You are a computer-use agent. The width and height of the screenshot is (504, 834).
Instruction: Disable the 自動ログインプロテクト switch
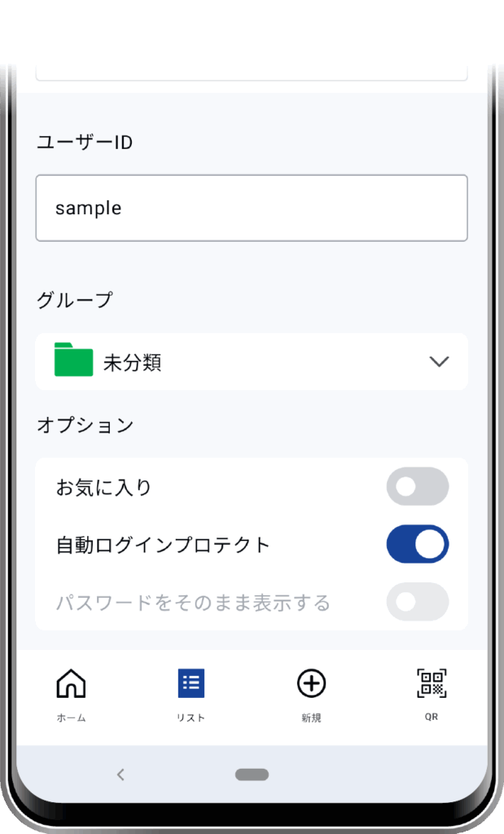pyautogui.click(x=417, y=544)
